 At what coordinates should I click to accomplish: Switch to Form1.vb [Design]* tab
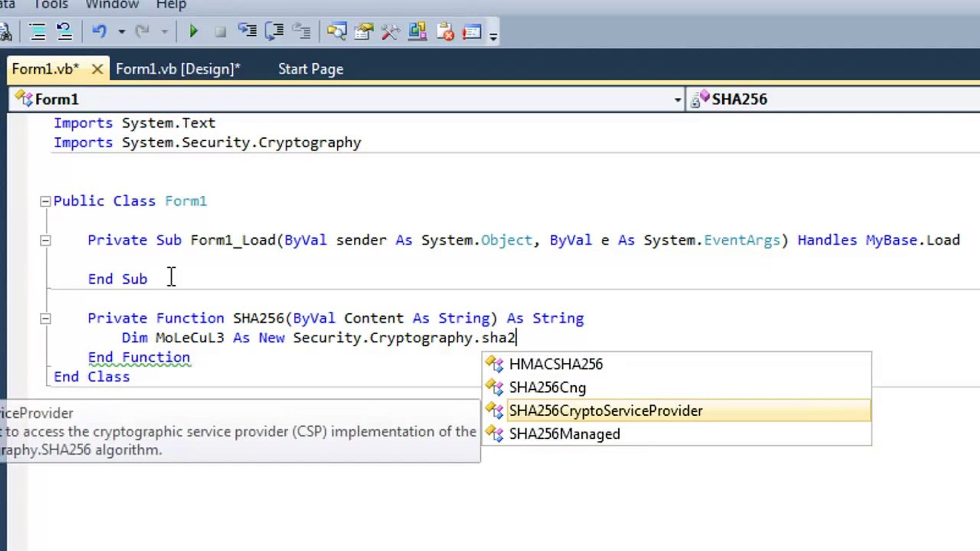click(x=178, y=69)
